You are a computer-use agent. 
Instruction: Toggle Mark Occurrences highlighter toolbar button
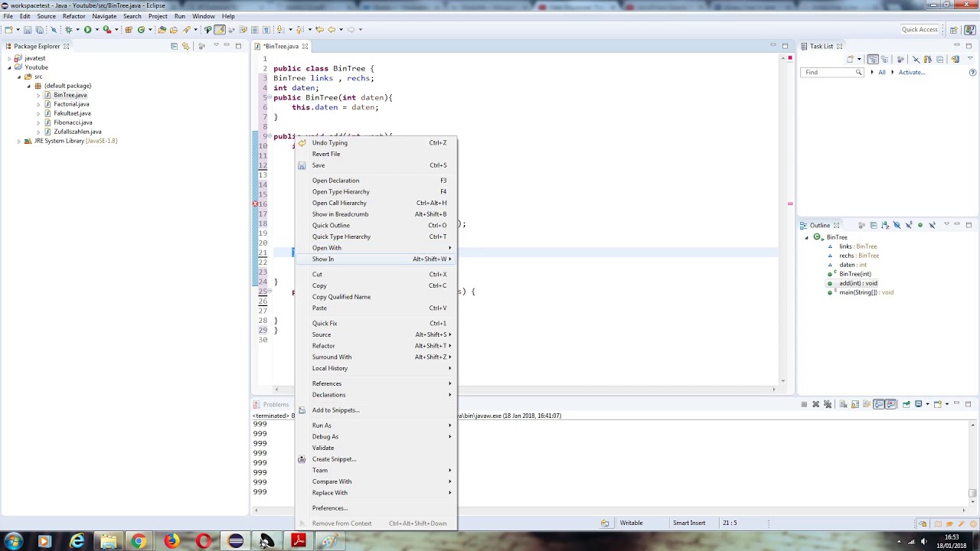[x=220, y=30]
